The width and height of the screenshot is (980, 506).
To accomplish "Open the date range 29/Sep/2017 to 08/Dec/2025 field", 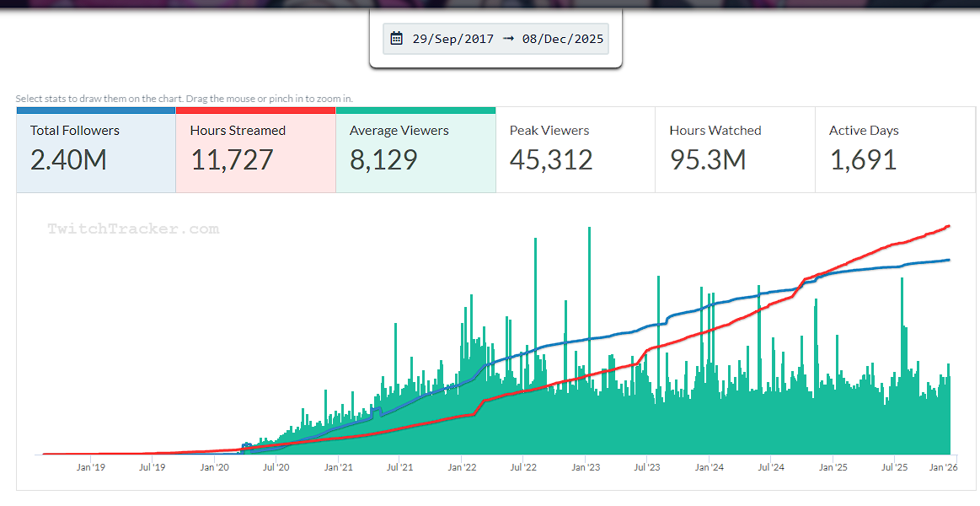I will 495,39.
